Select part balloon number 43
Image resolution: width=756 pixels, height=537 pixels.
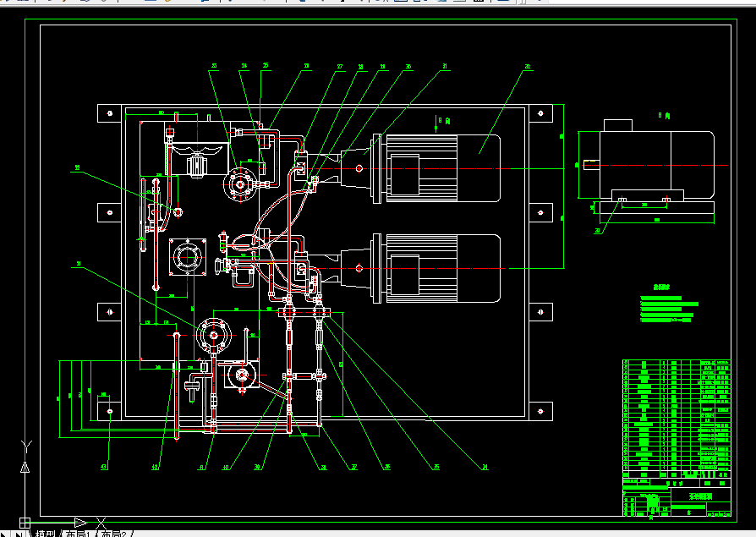pyautogui.click(x=104, y=466)
